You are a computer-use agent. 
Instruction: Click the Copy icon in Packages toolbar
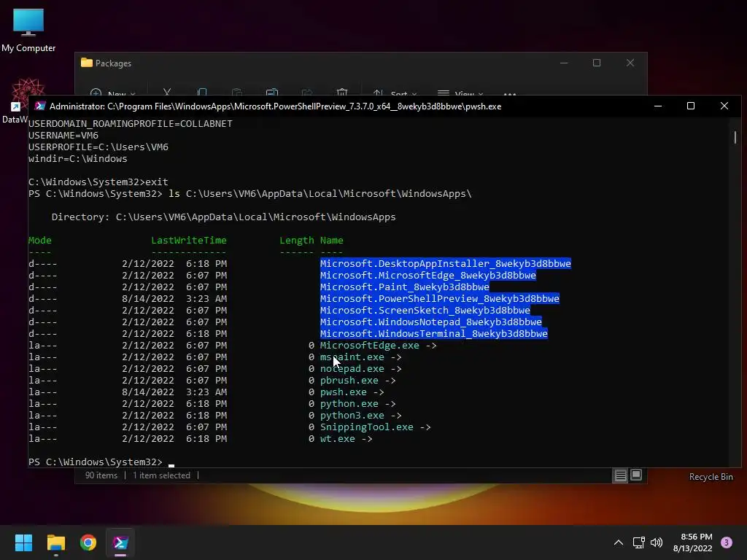[x=202, y=91]
